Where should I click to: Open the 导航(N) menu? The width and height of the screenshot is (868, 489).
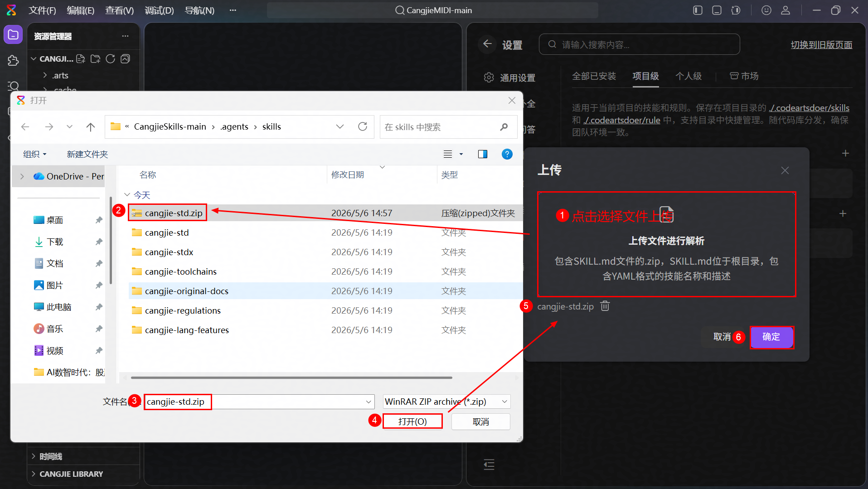tap(200, 10)
